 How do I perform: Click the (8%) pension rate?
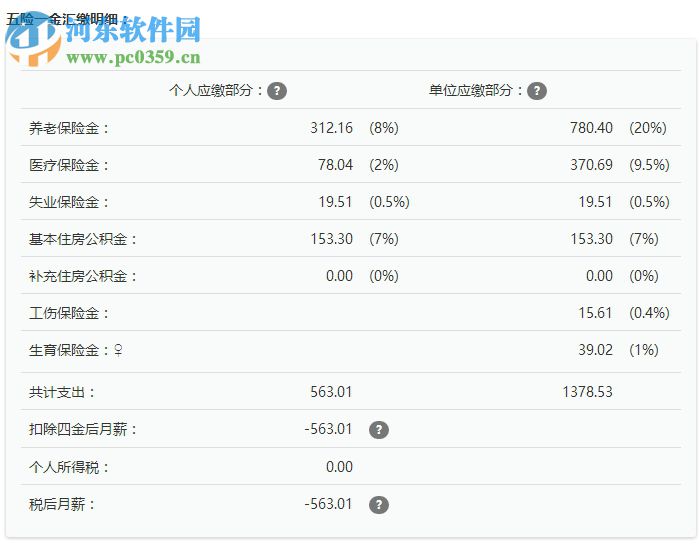tap(384, 128)
